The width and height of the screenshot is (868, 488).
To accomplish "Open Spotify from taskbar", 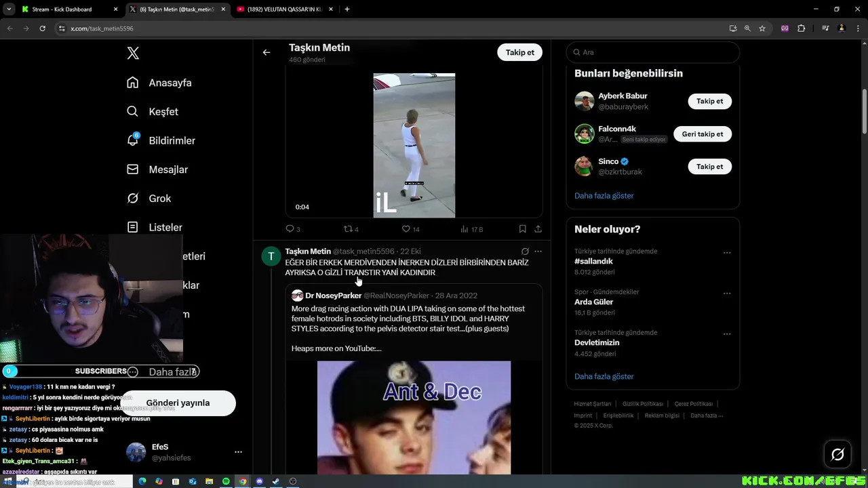I will [x=226, y=481].
